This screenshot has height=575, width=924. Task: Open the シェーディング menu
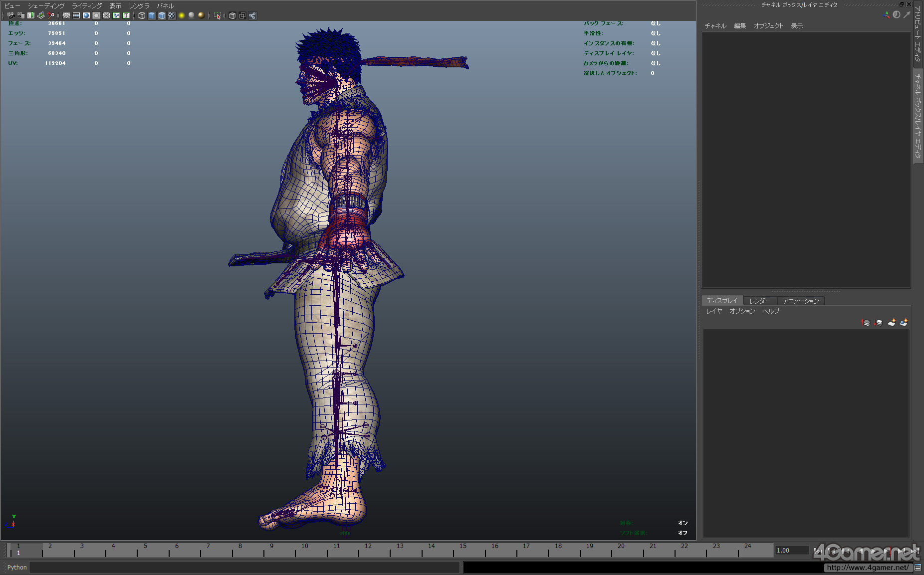pyautogui.click(x=46, y=6)
